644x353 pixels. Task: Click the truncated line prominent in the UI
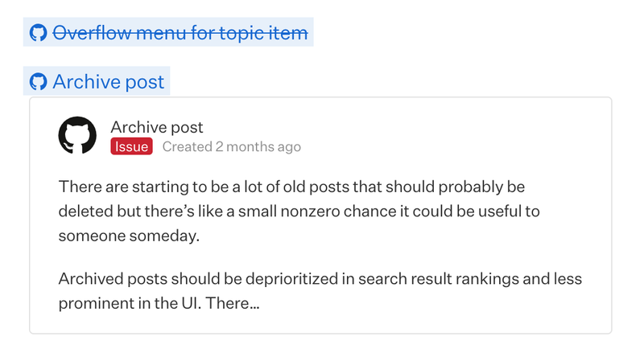click(x=159, y=304)
